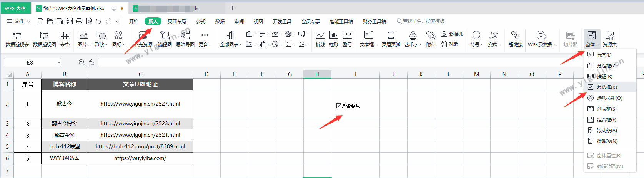Open the 开发工具 developer tab

tap(282, 21)
